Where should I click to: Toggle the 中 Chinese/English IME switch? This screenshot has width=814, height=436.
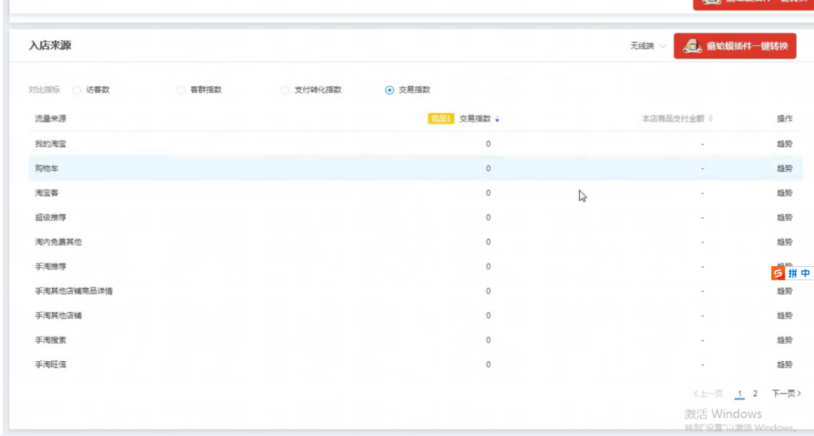(x=805, y=273)
